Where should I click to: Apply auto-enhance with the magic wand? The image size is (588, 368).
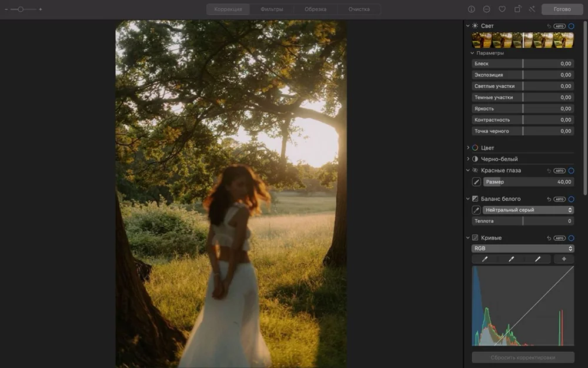(532, 9)
